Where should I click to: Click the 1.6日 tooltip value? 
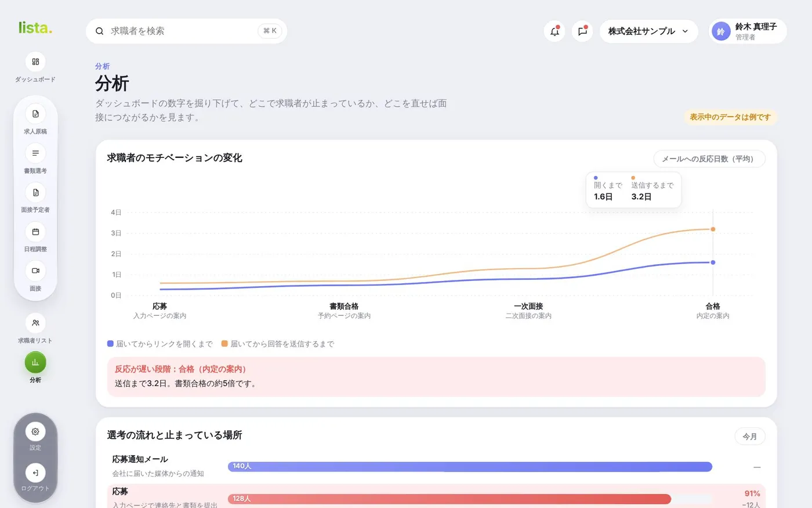(x=603, y=197)
